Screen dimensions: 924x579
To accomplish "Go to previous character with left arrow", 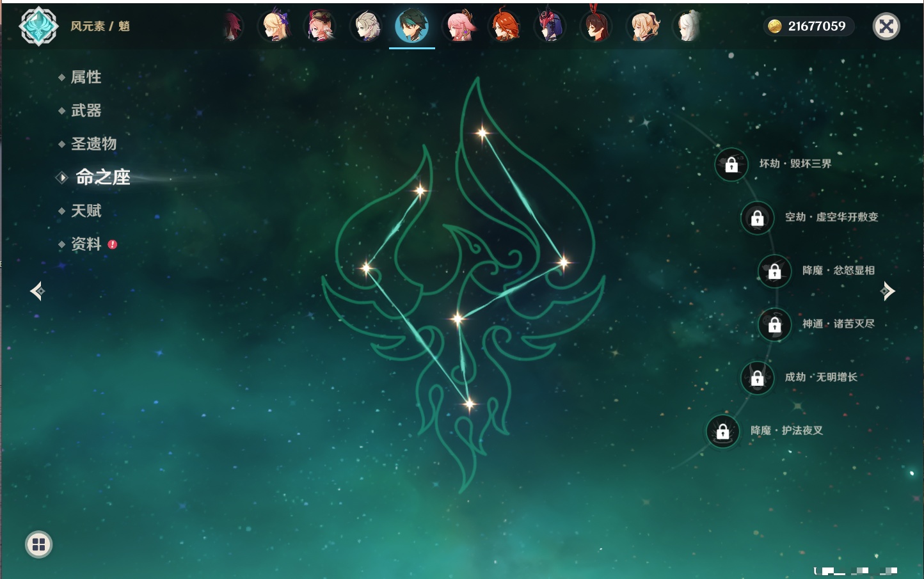I will [x=37, y=291].
